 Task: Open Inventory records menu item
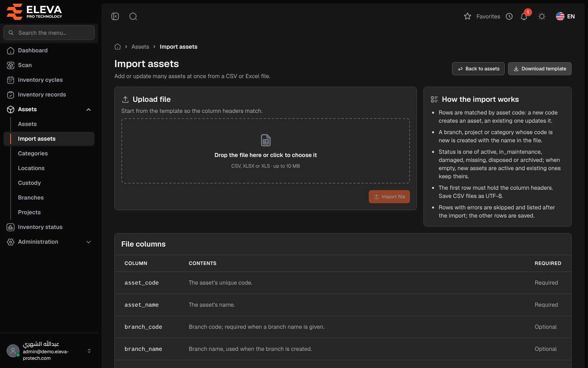49,94
